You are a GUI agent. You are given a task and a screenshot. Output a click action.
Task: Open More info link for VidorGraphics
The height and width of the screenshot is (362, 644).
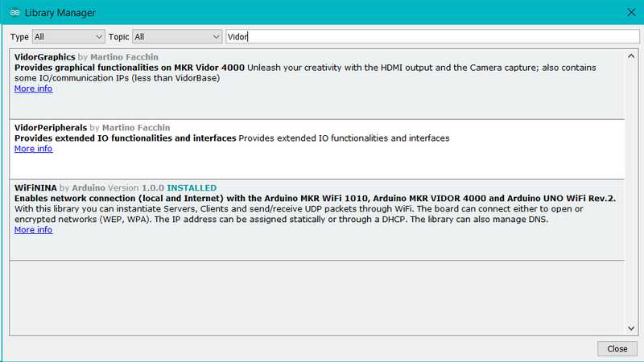(x=33, y=89)
